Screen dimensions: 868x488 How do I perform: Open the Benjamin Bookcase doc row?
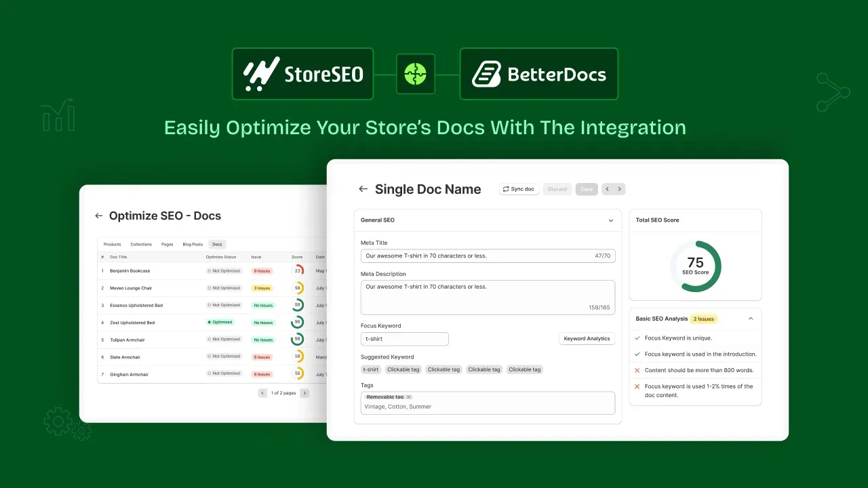(212, 270)
